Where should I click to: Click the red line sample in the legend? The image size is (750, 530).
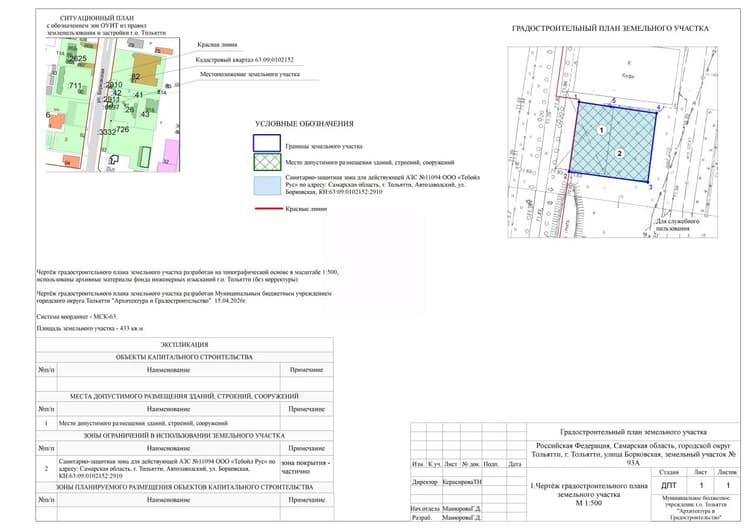[x=268, y=209]
